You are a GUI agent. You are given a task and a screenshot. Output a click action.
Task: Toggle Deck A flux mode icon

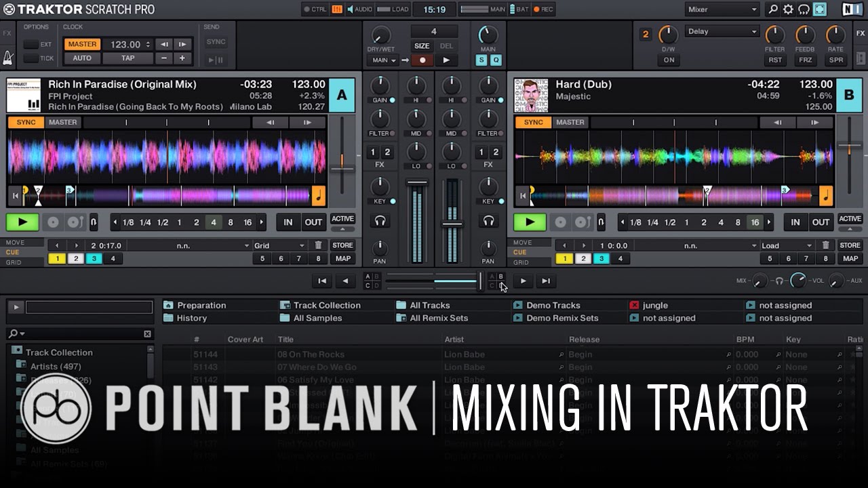[x=94, y=222]
